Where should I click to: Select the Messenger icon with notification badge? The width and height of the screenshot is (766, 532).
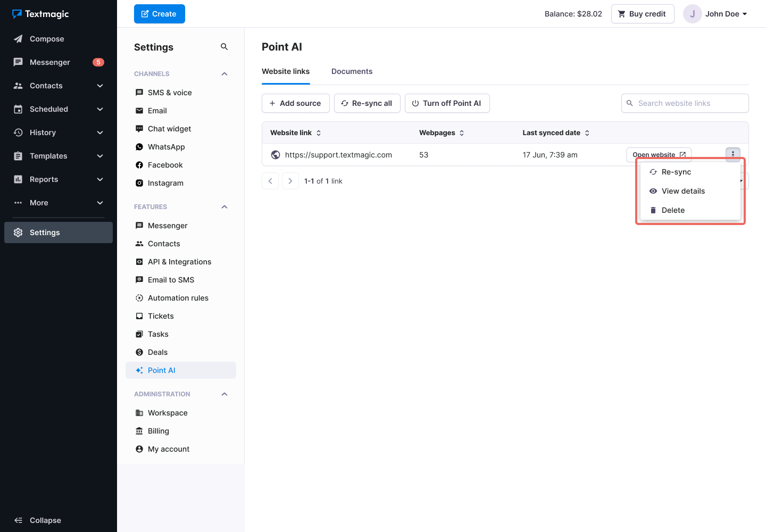coord(19,62)
